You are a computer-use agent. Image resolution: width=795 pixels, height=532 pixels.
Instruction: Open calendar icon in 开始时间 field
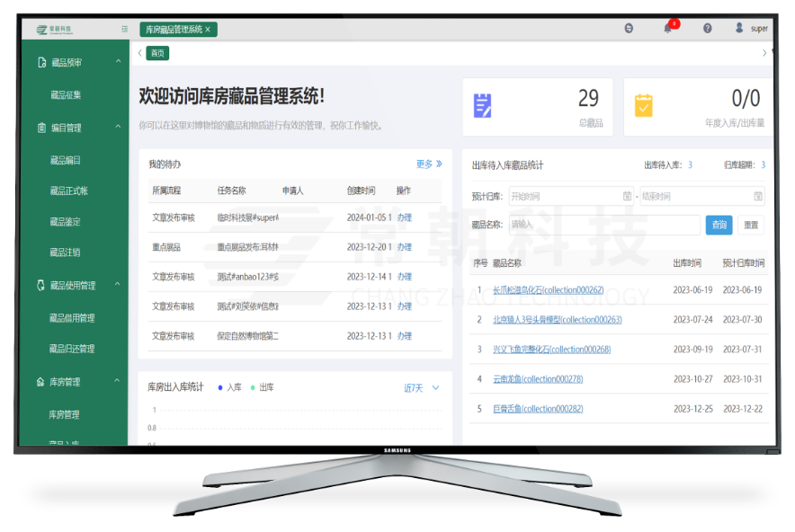pyautogui.click(x=627, y=196)
